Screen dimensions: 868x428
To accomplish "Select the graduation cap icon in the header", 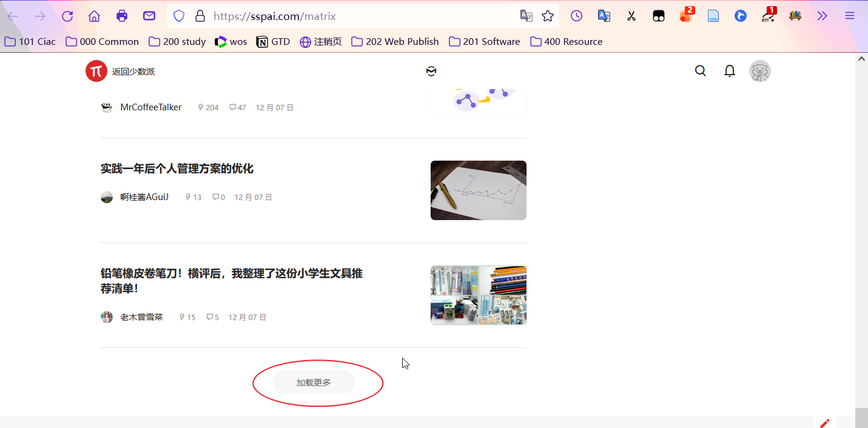I will click(x=431, y=71).
